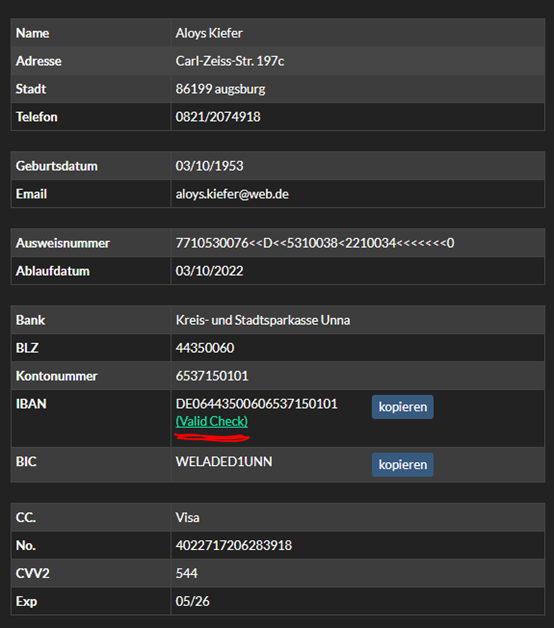Click the Kontonummer value cell

[358, 376]
